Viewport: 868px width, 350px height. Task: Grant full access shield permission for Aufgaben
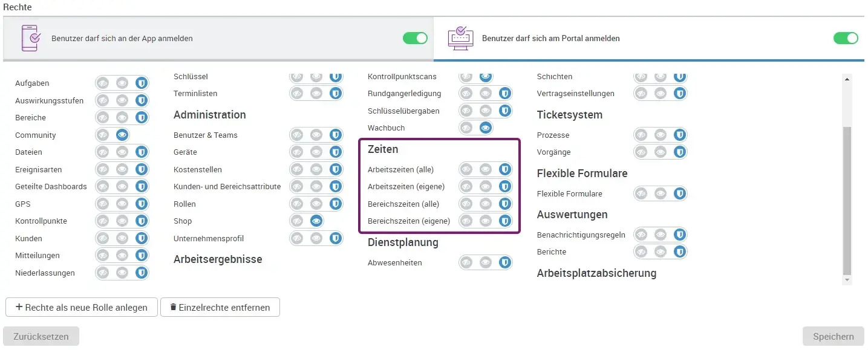coord(142,83)
